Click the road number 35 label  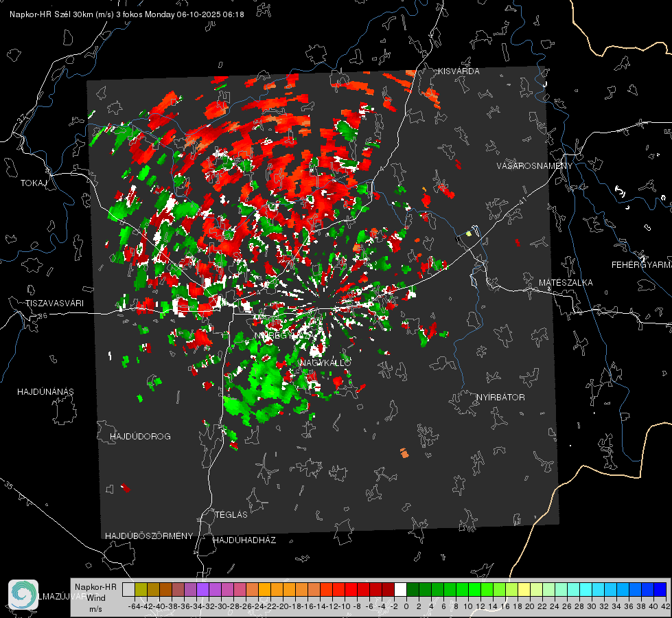[9, 486]
